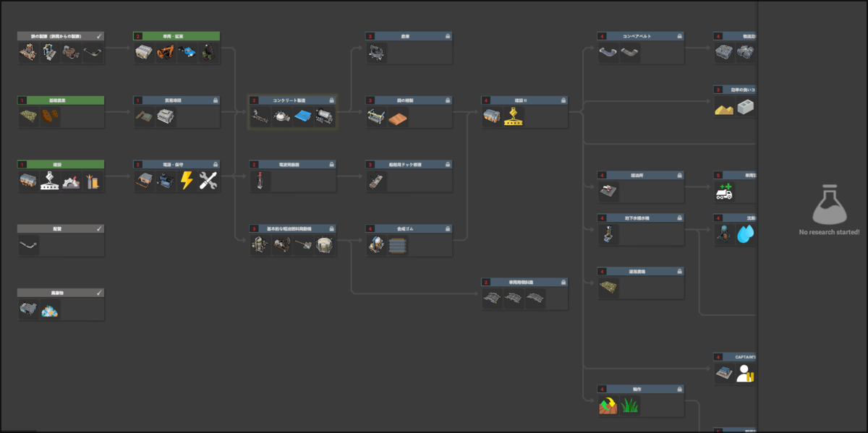This screenshot has height=433, width=868.
Task: Click the checkmark on the 配管 node
Action: [x=99, y=228]
